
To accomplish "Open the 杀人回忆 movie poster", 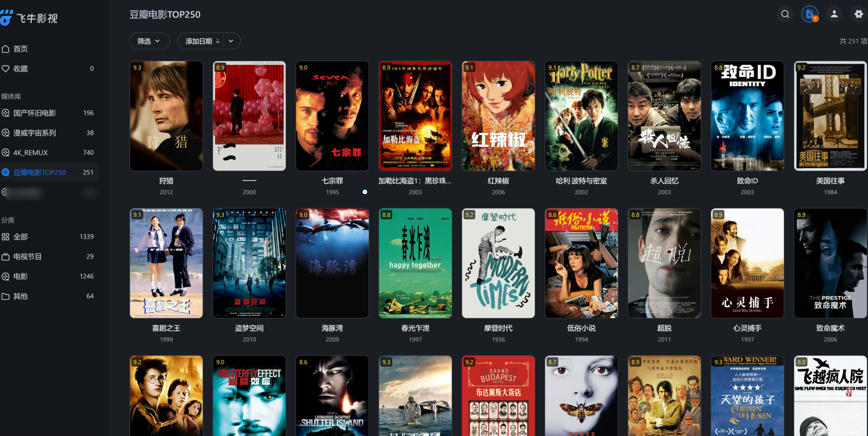I will click(x=664, y=116).
